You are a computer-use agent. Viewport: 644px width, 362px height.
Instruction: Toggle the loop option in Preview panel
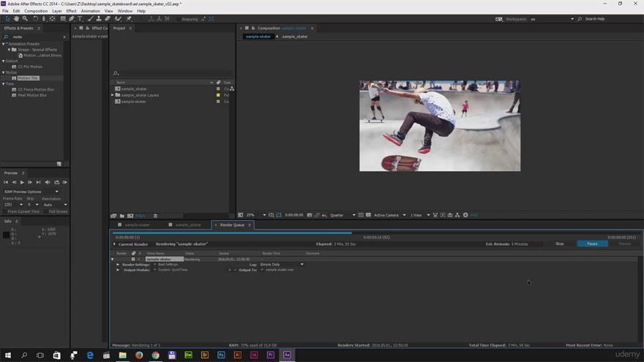point(56,182)
